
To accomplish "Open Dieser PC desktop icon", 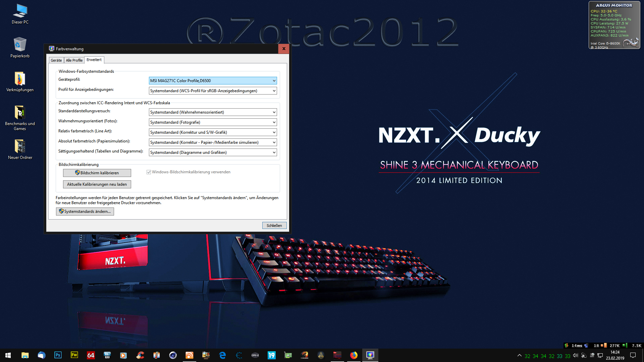I will (20, 14).
